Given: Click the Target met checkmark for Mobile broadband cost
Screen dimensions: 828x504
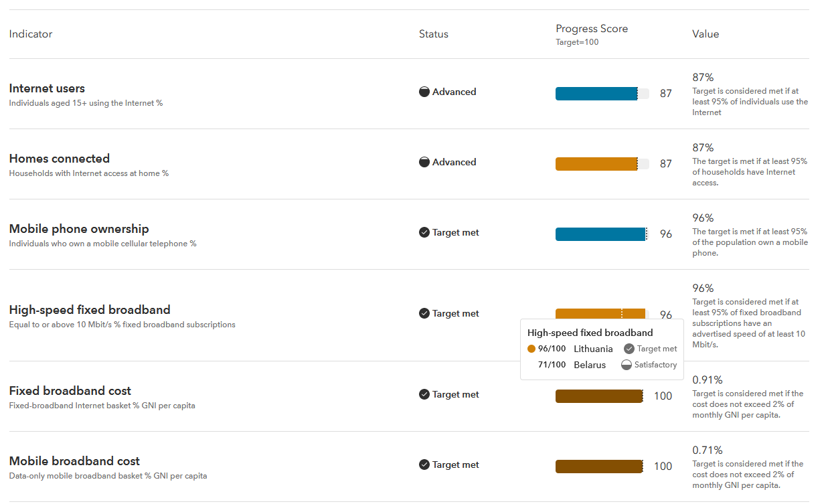Looking at the screenshot, I should 424,465.
